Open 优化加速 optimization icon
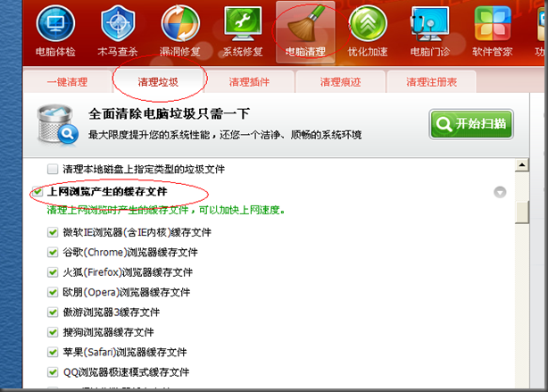 368,30
